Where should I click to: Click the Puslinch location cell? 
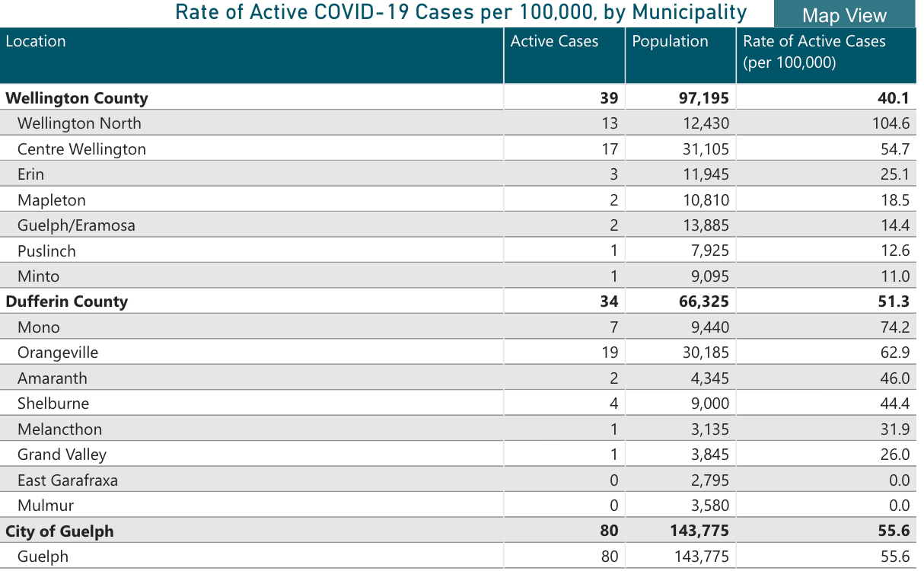click(46, 251)
